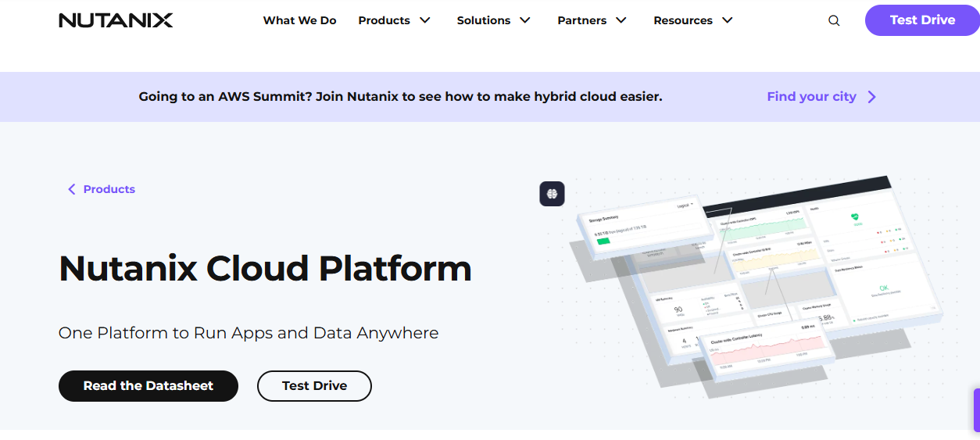The height and width of the screenshot is (440, 980).
Task: Open the What We Do menu
Action: (299, 20)
